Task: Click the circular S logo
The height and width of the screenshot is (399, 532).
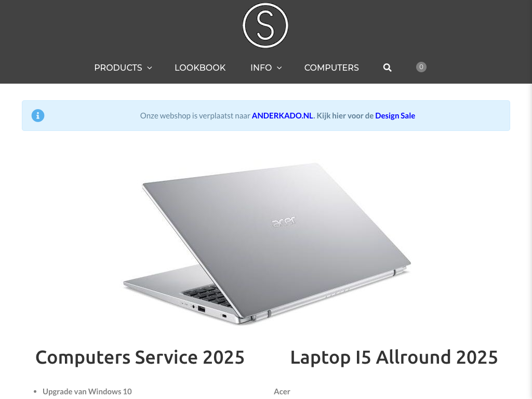Action: pyautogui.click(x=265, y=25)
